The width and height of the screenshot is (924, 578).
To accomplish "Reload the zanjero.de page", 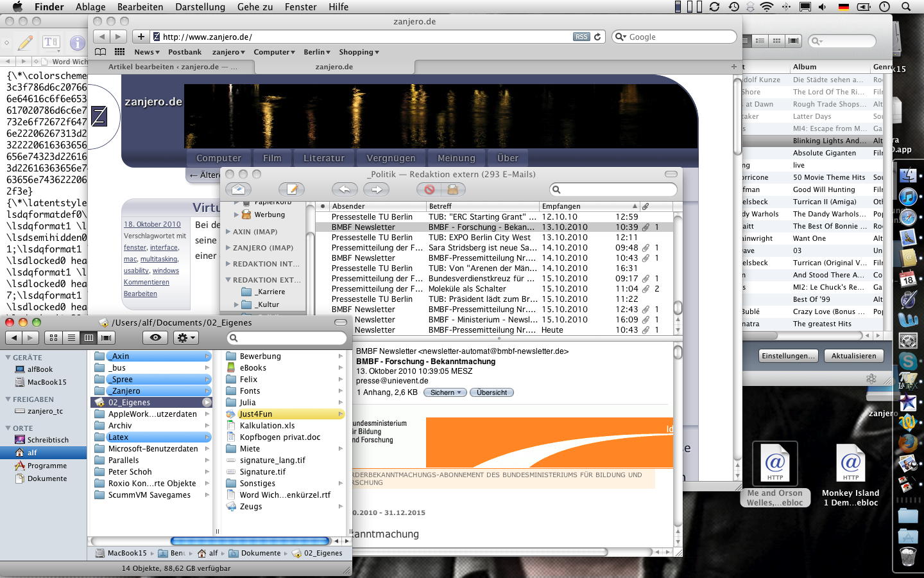I will click(597, 37).
